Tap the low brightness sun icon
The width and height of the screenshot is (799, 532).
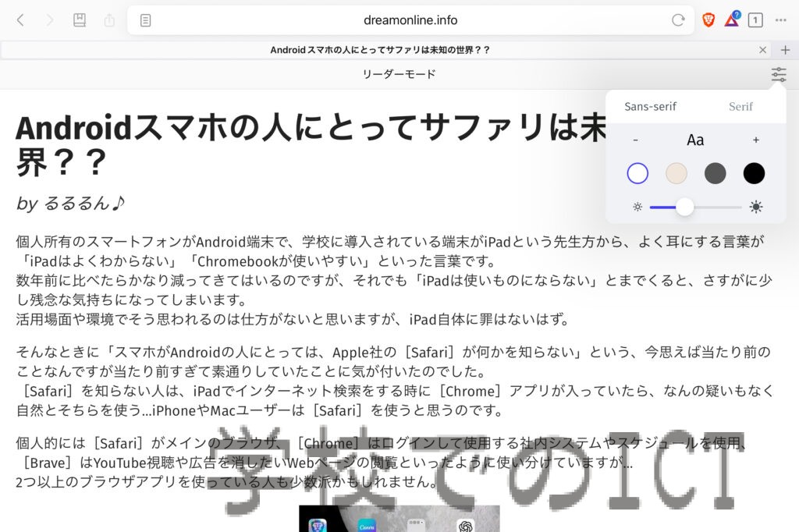[x=637, y=207]
